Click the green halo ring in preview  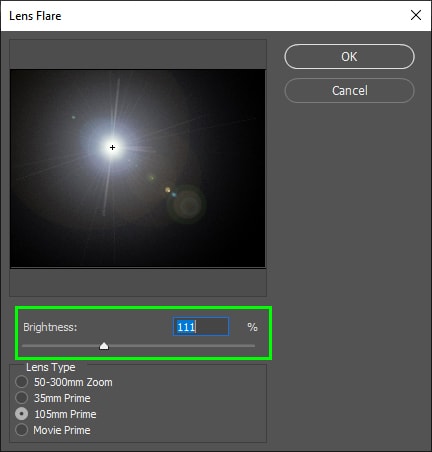click(x=188, y=204)
